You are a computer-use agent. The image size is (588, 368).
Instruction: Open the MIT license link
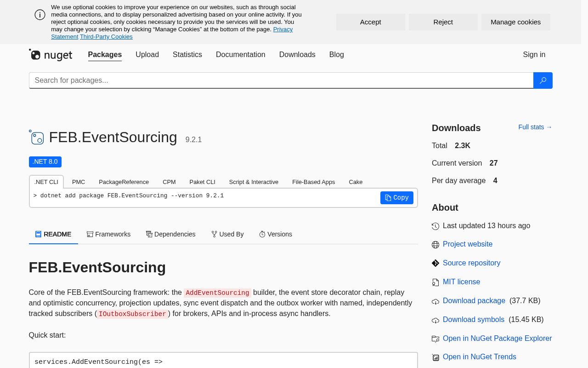[x=461, y=282]
